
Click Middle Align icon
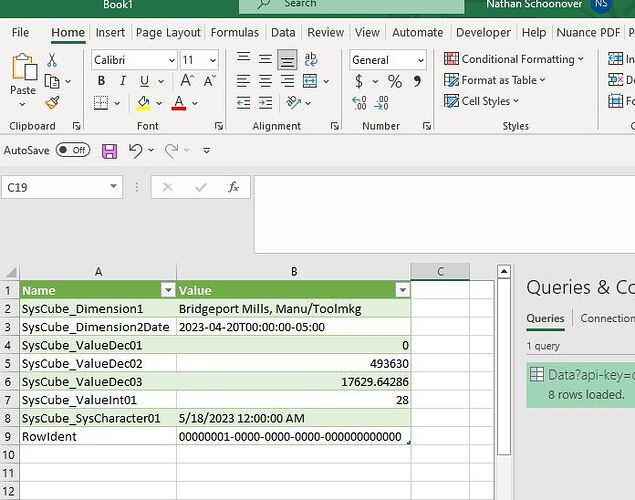[265, 60]
